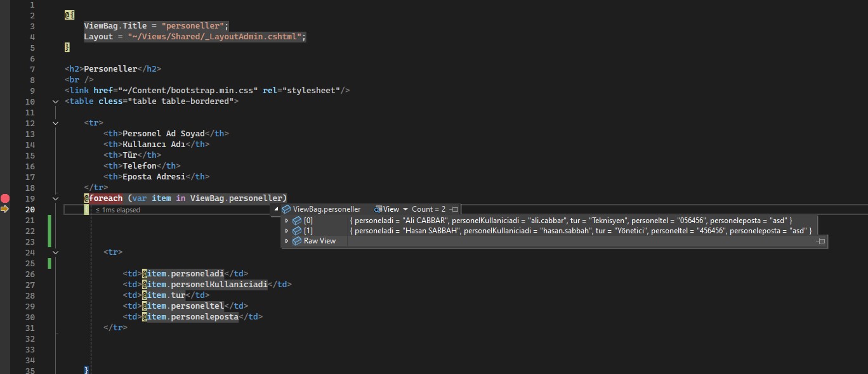Click the 'Personel Ad Soyad' header text

(164, 134)
